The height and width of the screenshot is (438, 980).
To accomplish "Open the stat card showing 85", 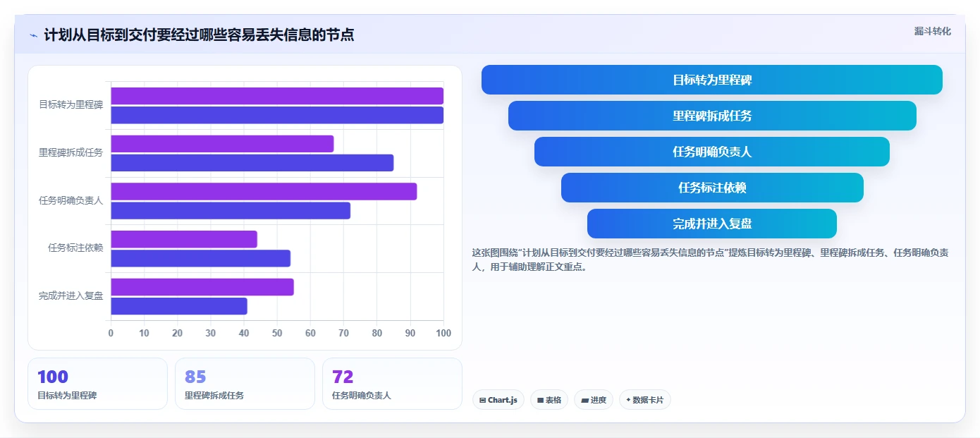I will (245, 384).
